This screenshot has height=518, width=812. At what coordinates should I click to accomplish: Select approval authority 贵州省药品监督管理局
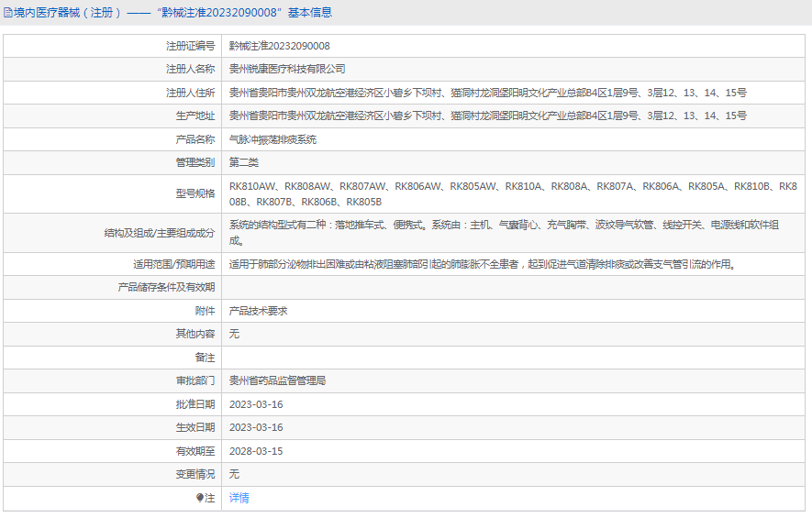(278, 380)
